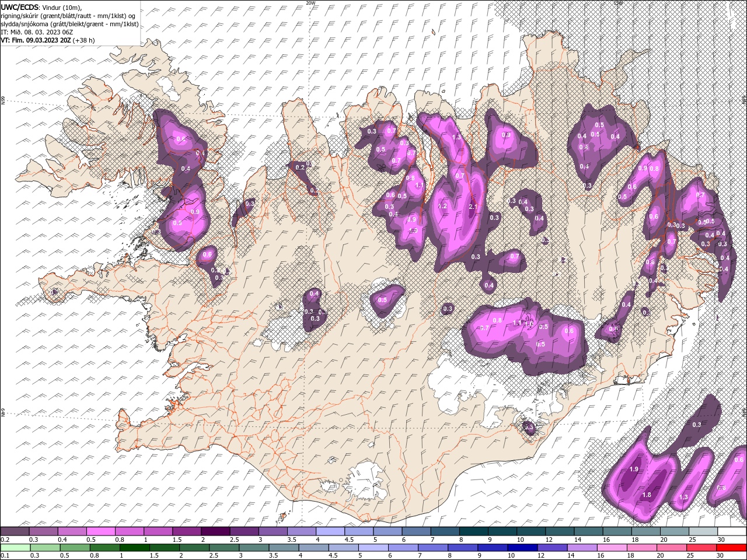747x560 pixels.
Task: Click the 1.3 value in offshore snow band
Action: pos(684,497)
